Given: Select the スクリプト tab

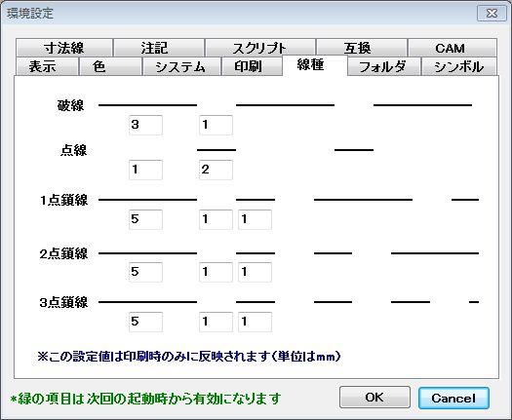Looking at the screenshot, I should pyautogui.click(x=260, y=48).
